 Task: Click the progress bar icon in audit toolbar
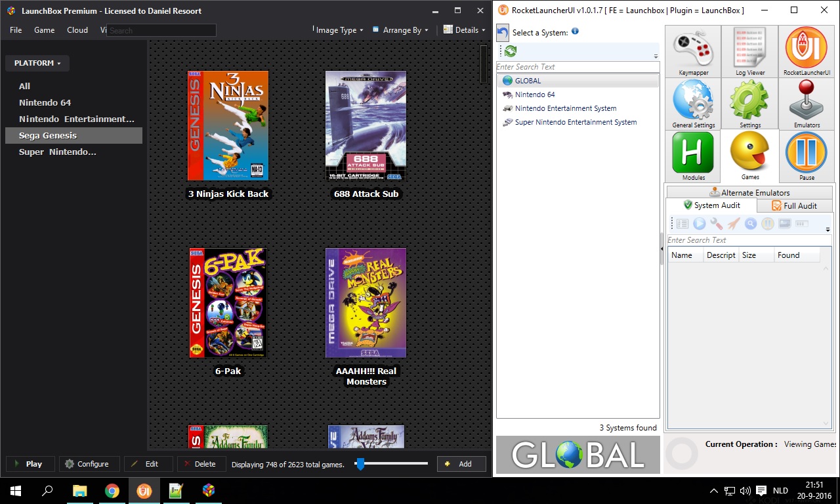click(801, 224)
